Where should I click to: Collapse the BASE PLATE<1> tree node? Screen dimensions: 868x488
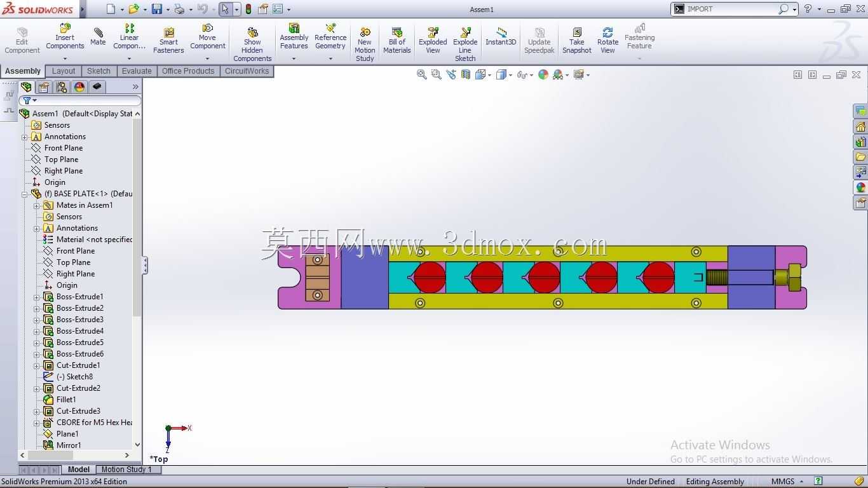pyautogui.click(x=24, y=194)
